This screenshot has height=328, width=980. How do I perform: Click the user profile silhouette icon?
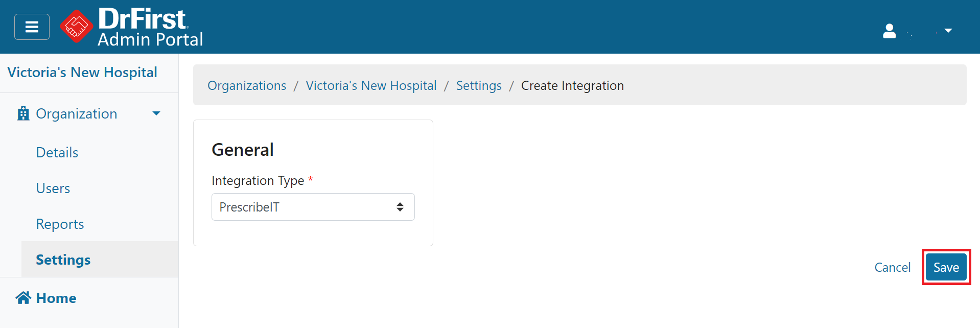(889, 31)
